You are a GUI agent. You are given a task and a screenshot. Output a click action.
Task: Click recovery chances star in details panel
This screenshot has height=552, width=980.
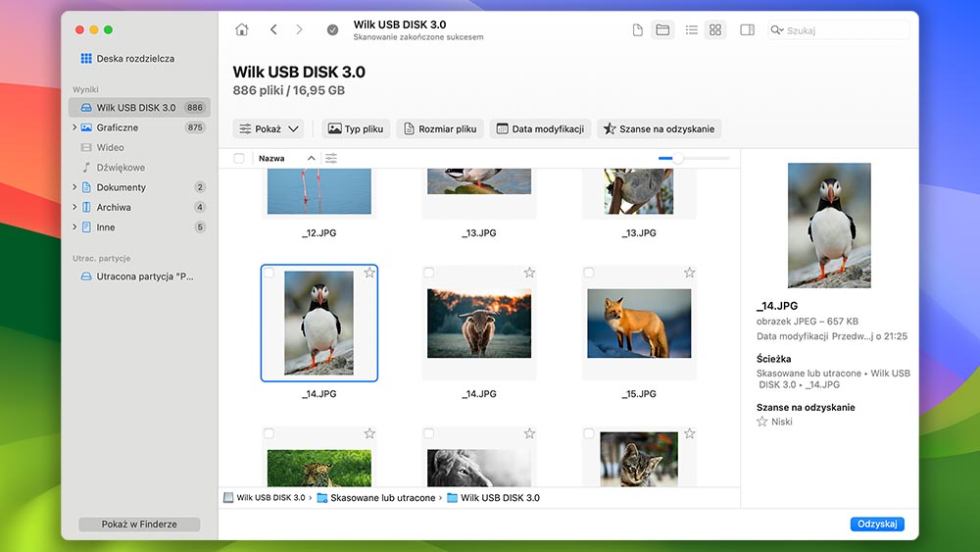pos(761,422)
